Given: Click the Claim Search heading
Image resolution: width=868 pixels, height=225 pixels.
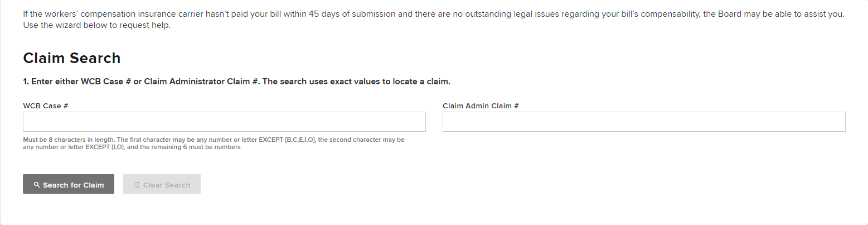Looking at the screenshot, I should pos(71,58).
